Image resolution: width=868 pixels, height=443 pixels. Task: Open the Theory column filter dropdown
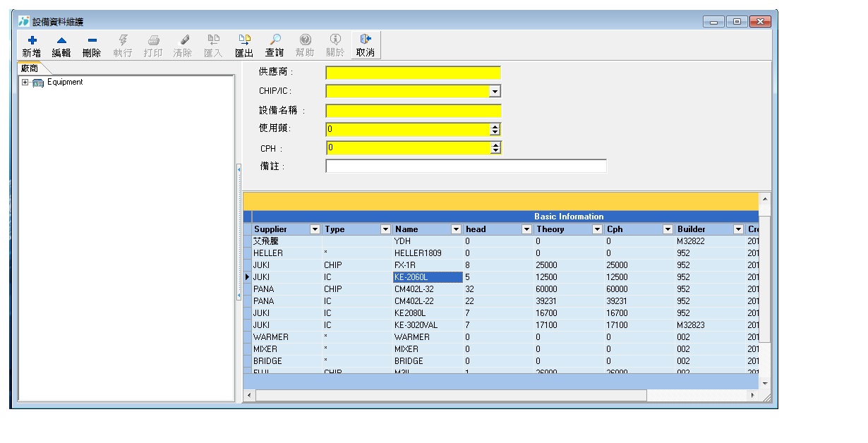point(597,229)
